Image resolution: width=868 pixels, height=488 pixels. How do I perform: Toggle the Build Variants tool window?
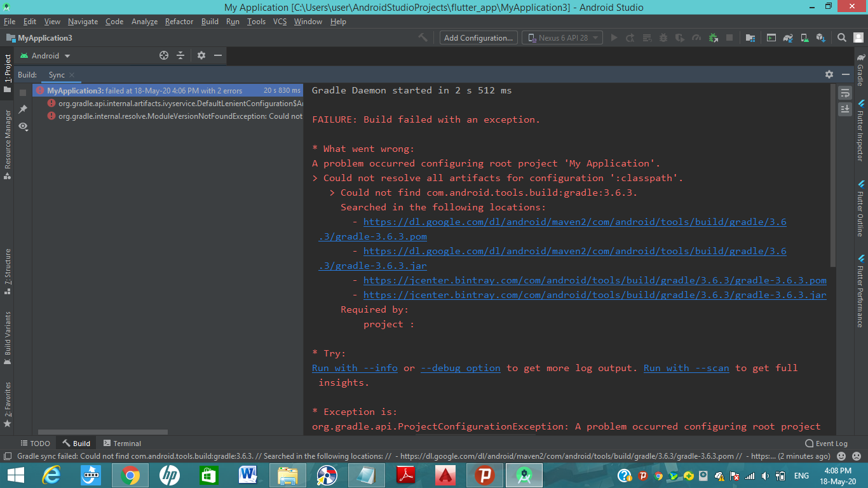pos(8,337)
